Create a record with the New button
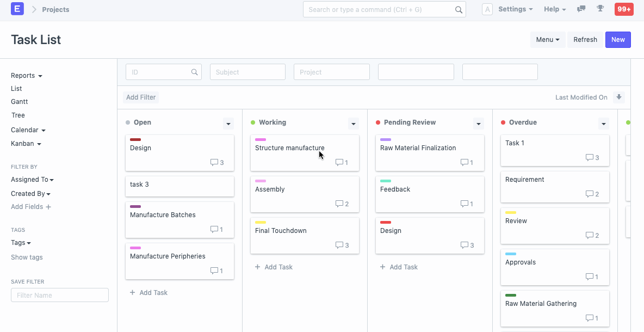Viewport: 644px width, 332px height. (617, 39)
